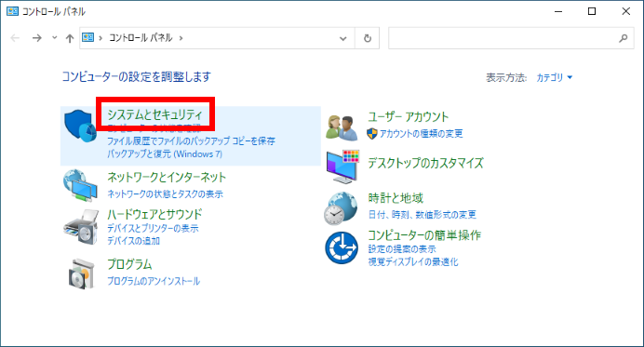
Task: Click コントロール パネル breadcrumb in address bar
Action: 141,38
